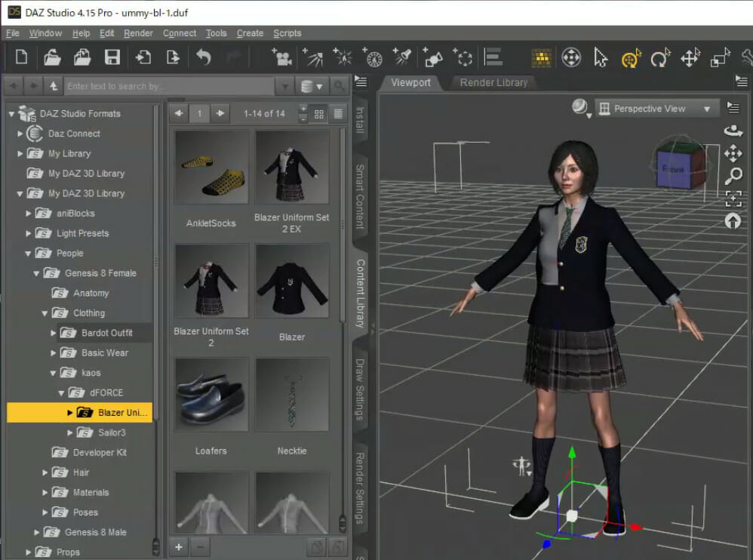The image size is (753, 560).
Task: Click the orbit view control icon
Action: pos(733,130)
